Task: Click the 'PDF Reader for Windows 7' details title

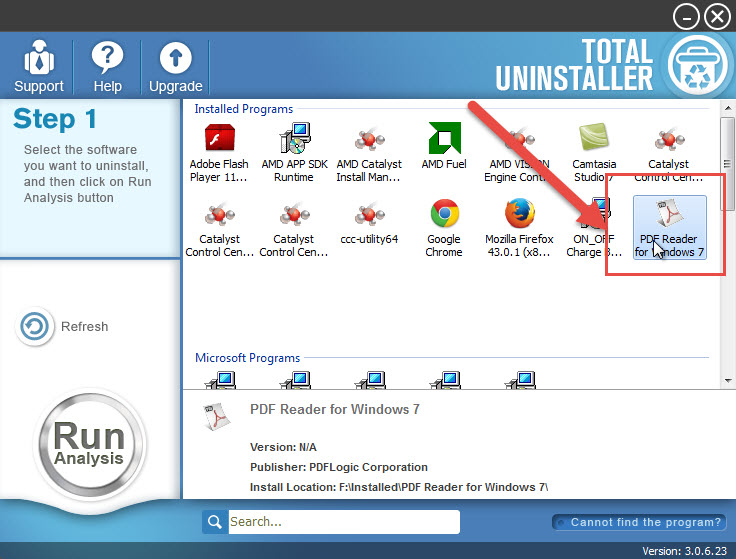Action: click(335, 409)
